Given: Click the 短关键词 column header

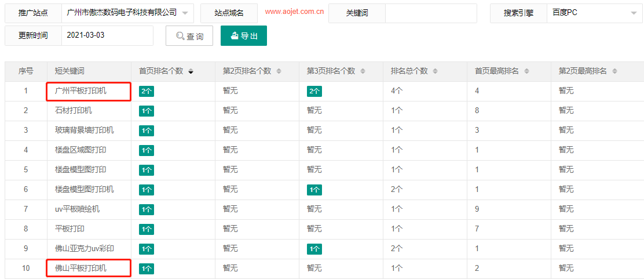Looking at the screenshot, I should click(70, 71).
